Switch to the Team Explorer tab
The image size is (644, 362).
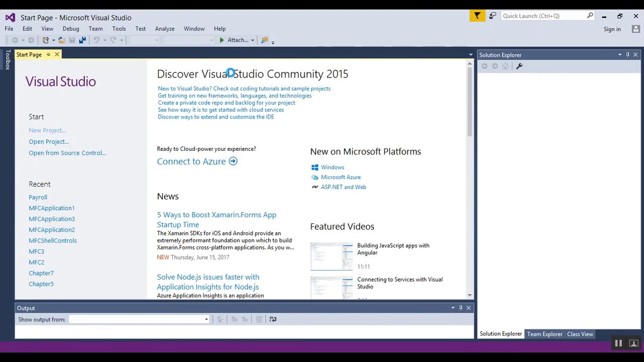pyautogui.click(x=545, y=334)
